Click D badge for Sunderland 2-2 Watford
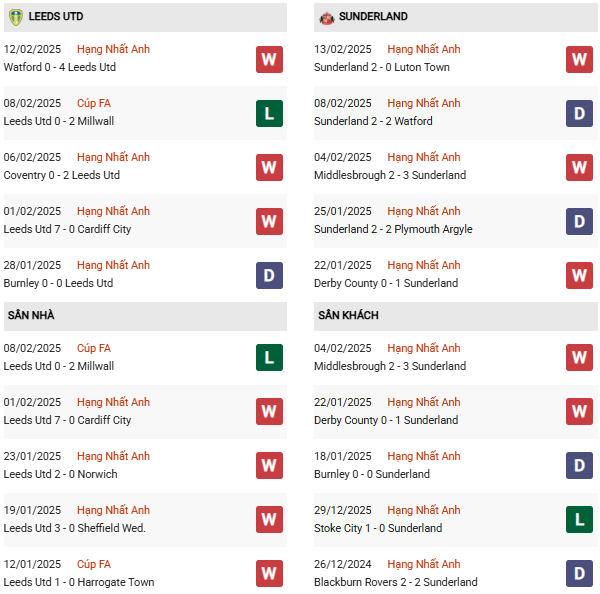The image size is (600, 594). [579, 113]
